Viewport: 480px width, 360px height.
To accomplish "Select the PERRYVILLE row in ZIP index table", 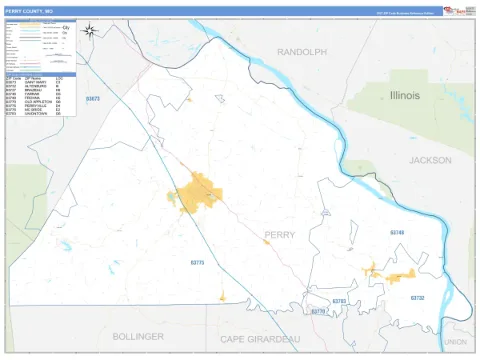I will (33, 106).
